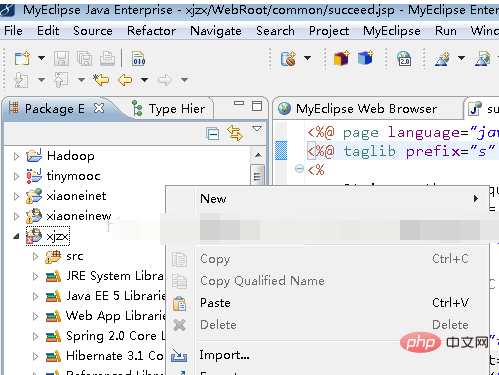Open the Run menu
This screenshot has width=499, height=375.
(x=446, y=31)
